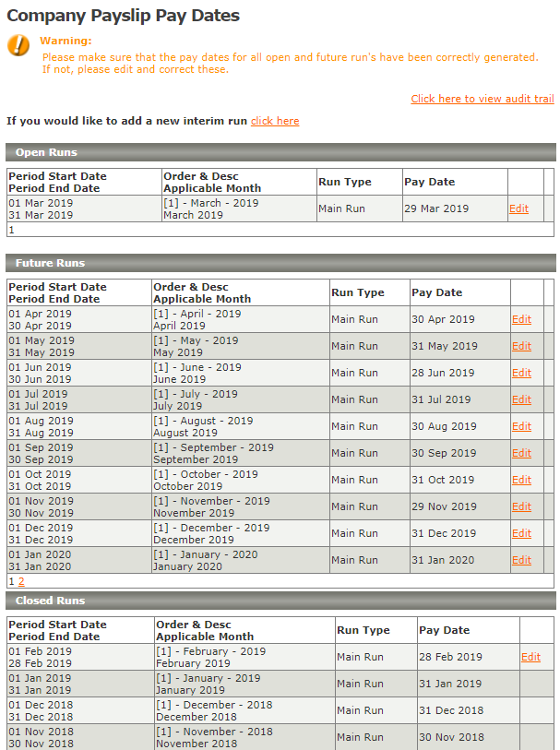This screenshot has width=560, height=750.
Task: Edit the May 2019 future run
Action: (x=521, y=346)
